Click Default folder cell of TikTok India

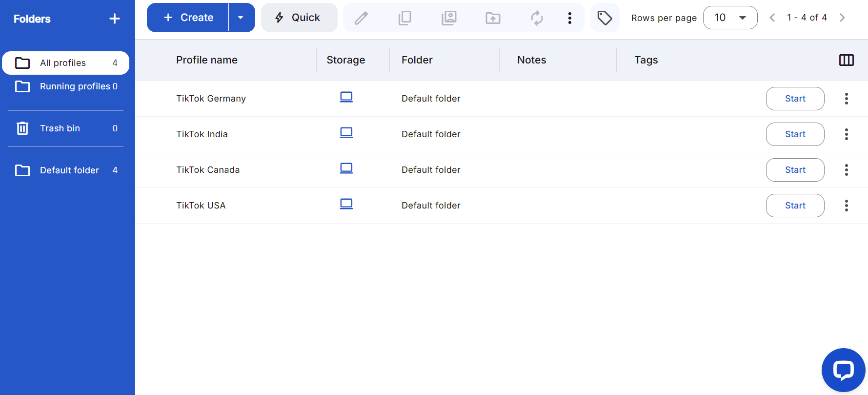click(431, 134)
